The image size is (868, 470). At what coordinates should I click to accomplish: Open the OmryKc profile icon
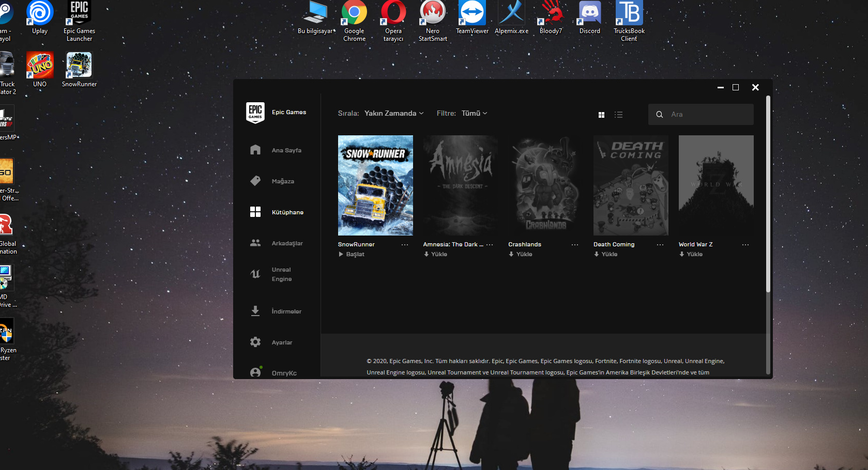click(x=255, y=372)
